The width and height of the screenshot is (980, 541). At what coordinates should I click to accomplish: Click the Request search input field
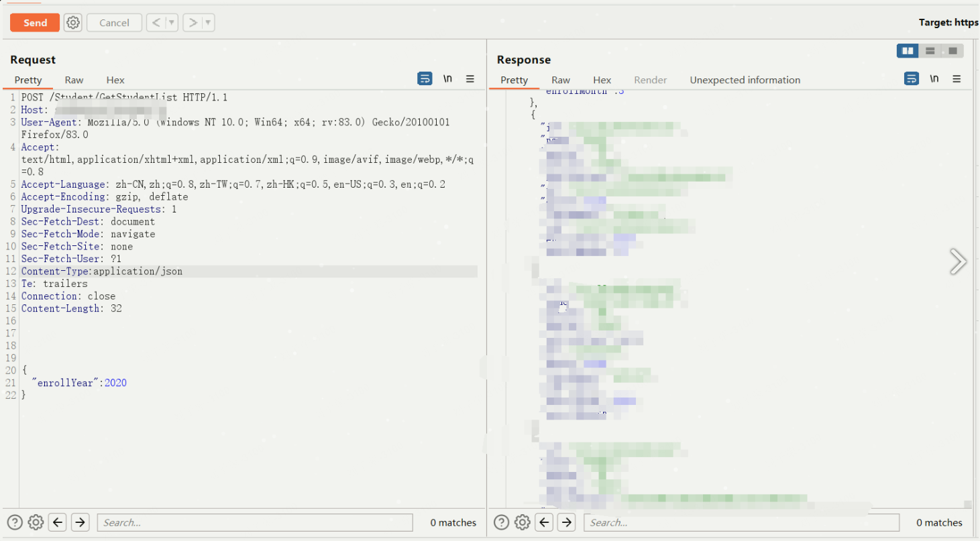click(255, 522)
